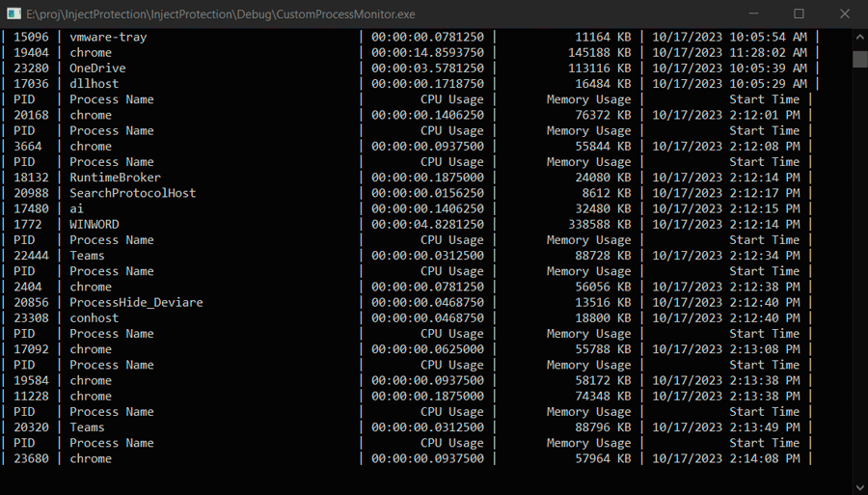
Task: Select PID 18132
Action: pyautogui.click(x=31, y=178)
